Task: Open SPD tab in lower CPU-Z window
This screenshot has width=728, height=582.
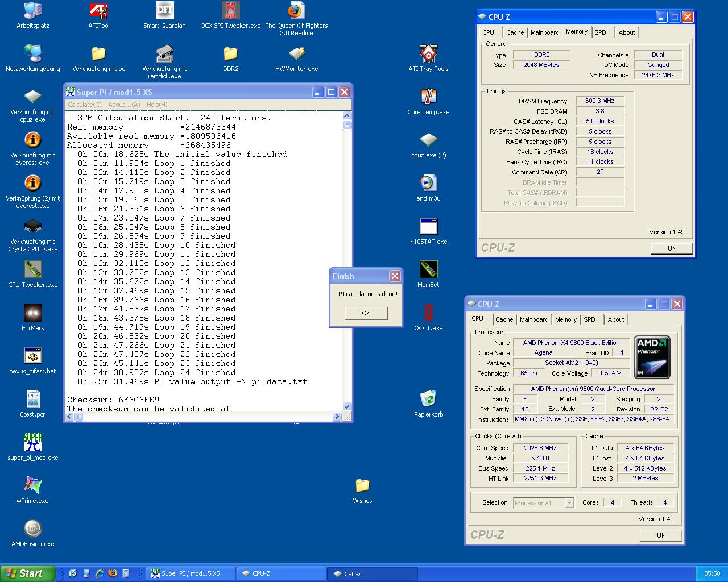Action: (x=590, y=319)
